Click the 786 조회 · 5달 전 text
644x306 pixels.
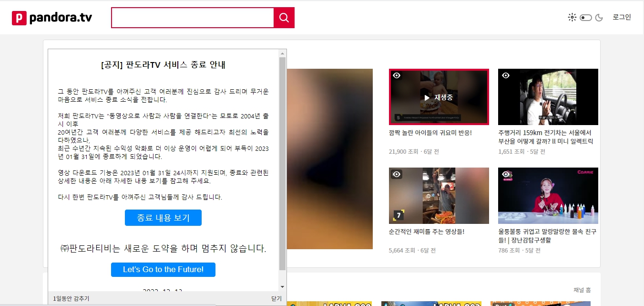pos(520,251)
